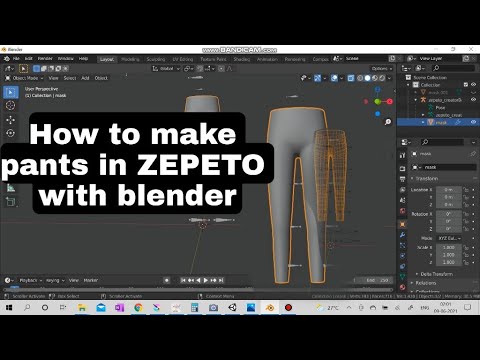Click the red X axis gizmo
This screenshot has width=480, height=360.
(390, 101)
